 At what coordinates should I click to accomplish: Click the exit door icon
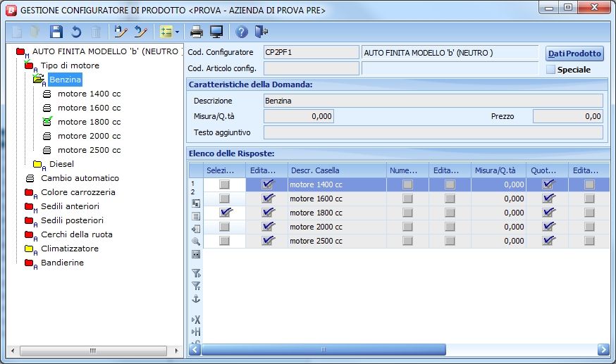261,32
